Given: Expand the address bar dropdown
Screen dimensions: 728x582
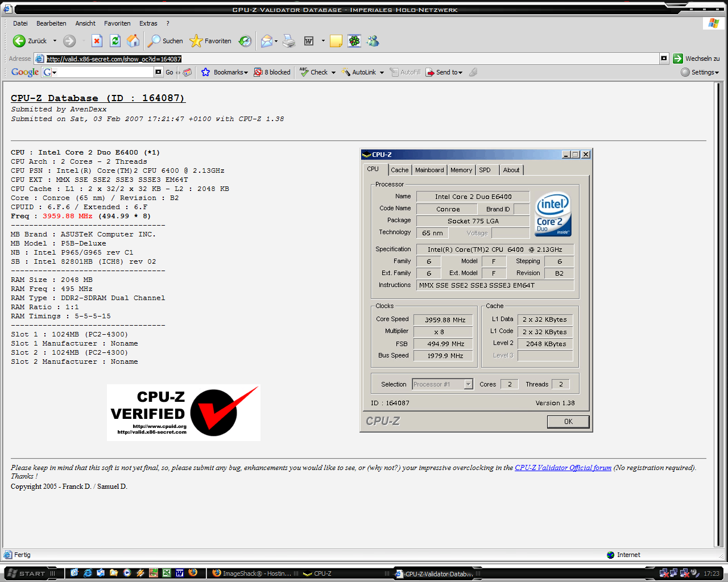Looking at the screenshot, I should pyautogui.click(x=664, y=59).
